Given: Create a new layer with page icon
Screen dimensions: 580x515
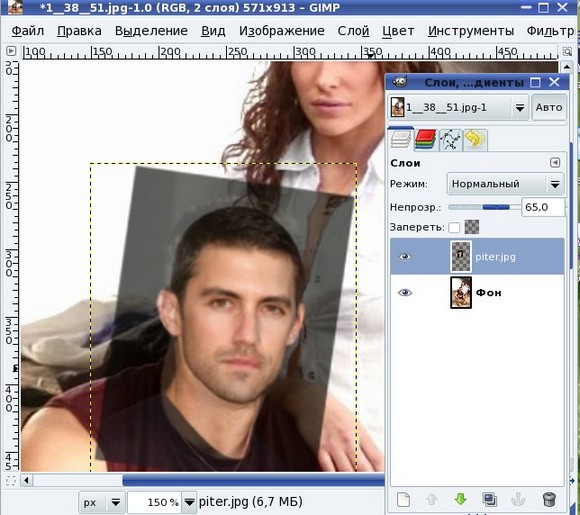Looking at the screenshot, I should 403,499.
